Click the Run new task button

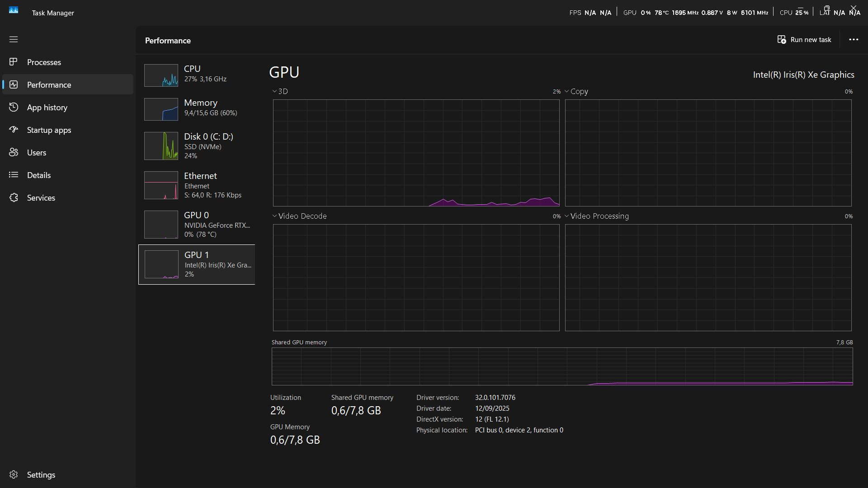tap(804, 40)
